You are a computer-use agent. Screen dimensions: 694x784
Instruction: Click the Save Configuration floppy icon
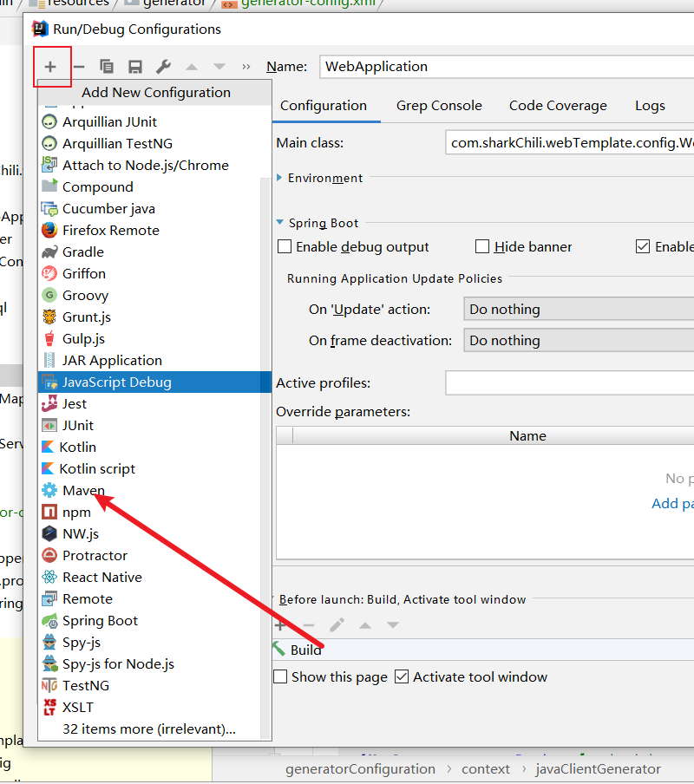[135, 67]
